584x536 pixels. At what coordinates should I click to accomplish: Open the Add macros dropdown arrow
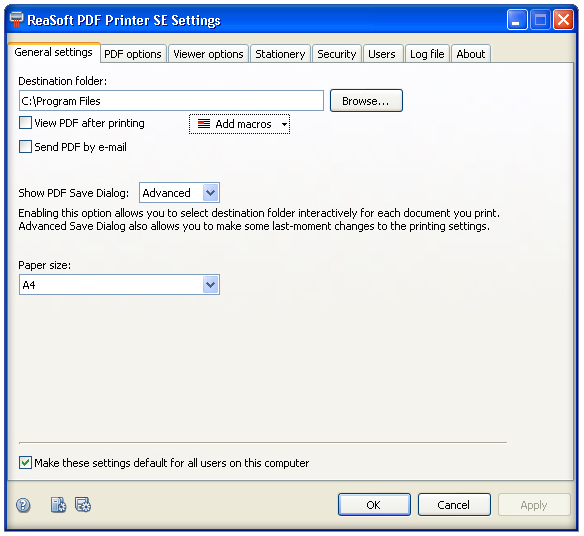pyautogui.click(x=284, y=124)
